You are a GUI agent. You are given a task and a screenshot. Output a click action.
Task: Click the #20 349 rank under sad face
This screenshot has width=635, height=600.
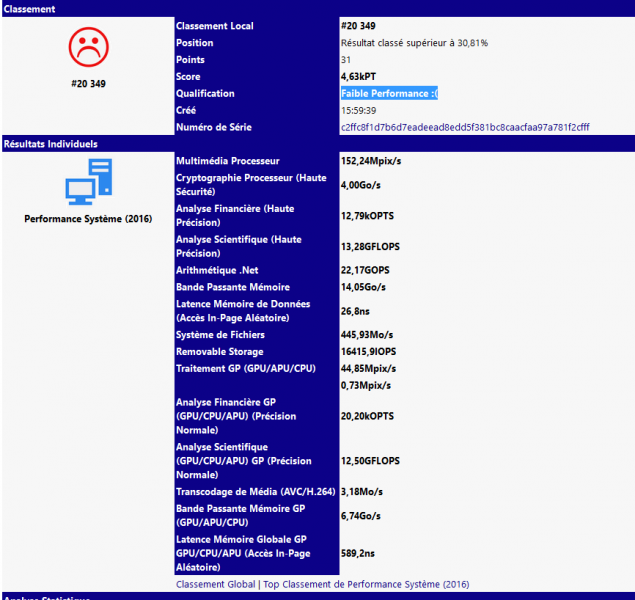coord(88,84)
